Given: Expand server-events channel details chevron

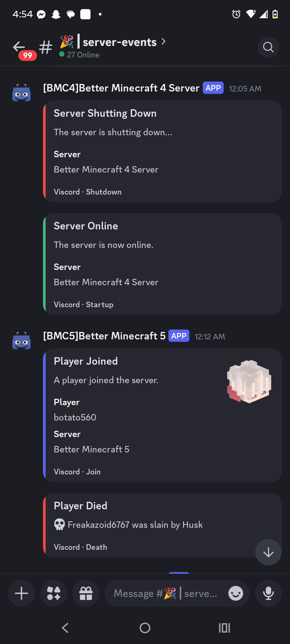Looking at the screenshot, I should 163,42.
